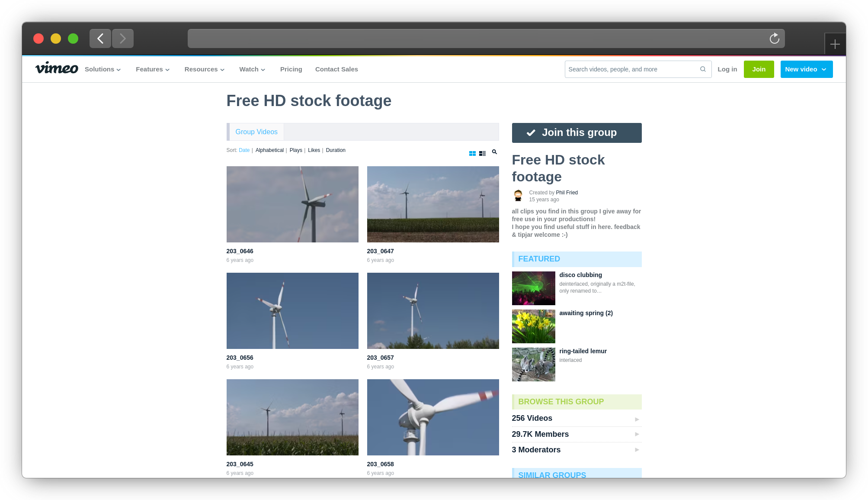Click the Vimeo logo
This screenshot has width=868, height=500.
pos(57,68)
